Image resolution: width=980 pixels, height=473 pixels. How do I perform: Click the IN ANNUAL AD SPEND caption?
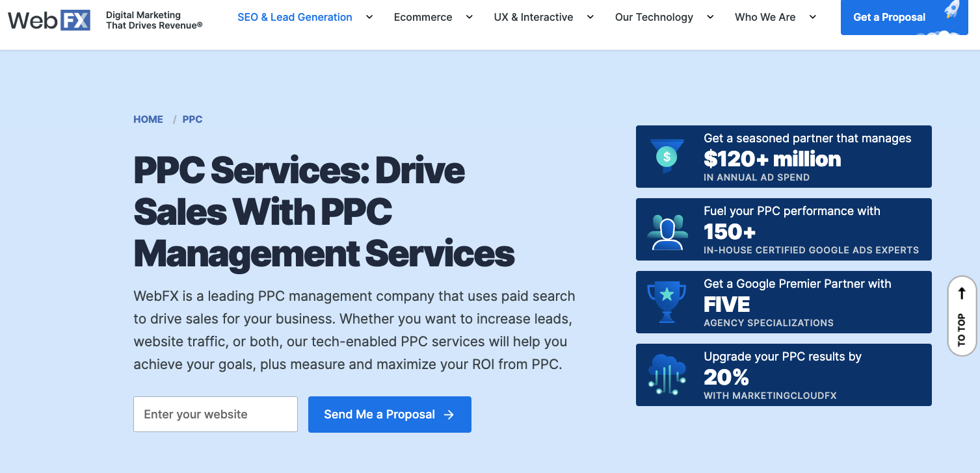756,177
